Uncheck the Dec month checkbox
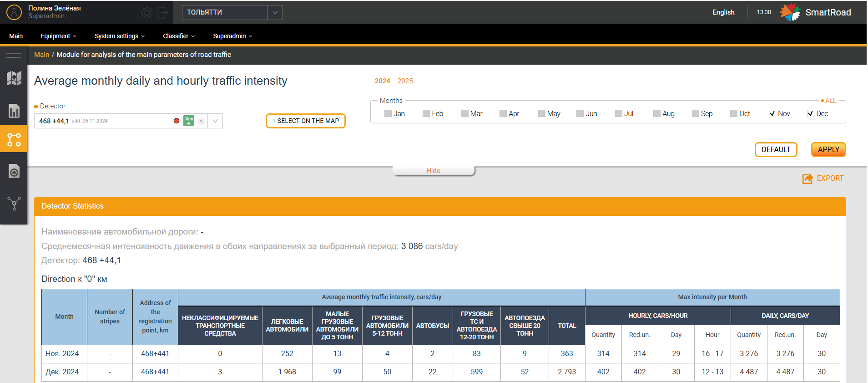The image size is (868, 383). pos(811,113)
